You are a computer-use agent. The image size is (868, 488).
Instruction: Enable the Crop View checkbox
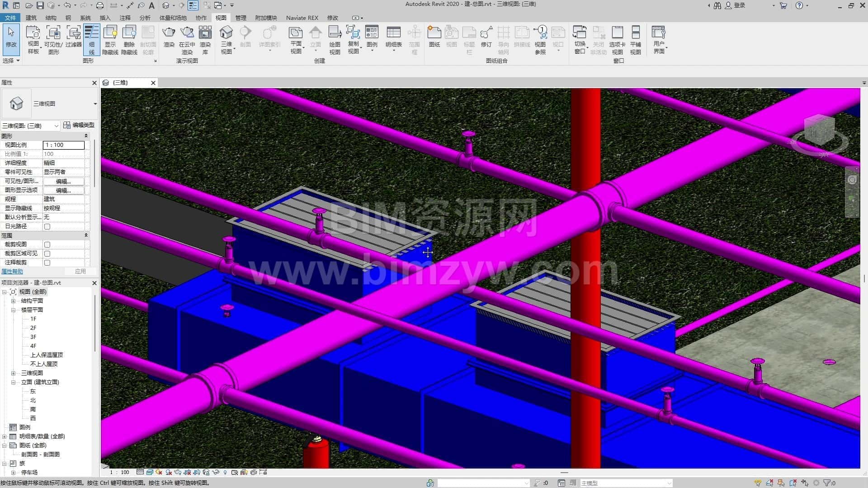tap(47, 244)
